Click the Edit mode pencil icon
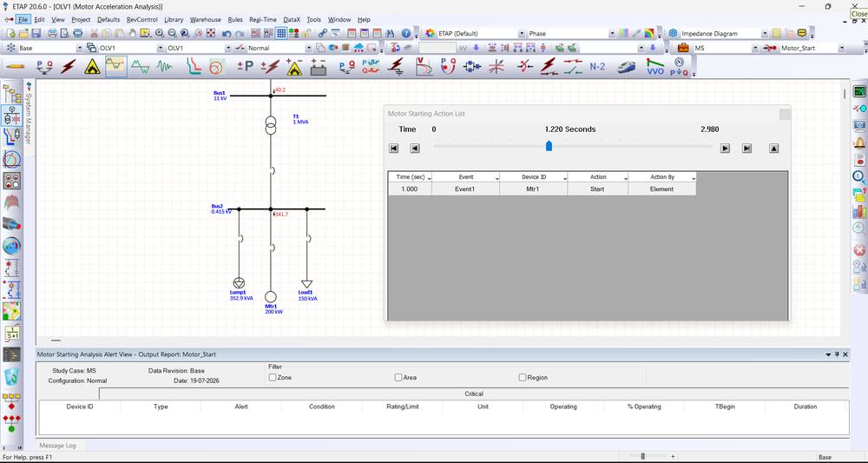Screen dimensions: 868x463 click(16, 67)
